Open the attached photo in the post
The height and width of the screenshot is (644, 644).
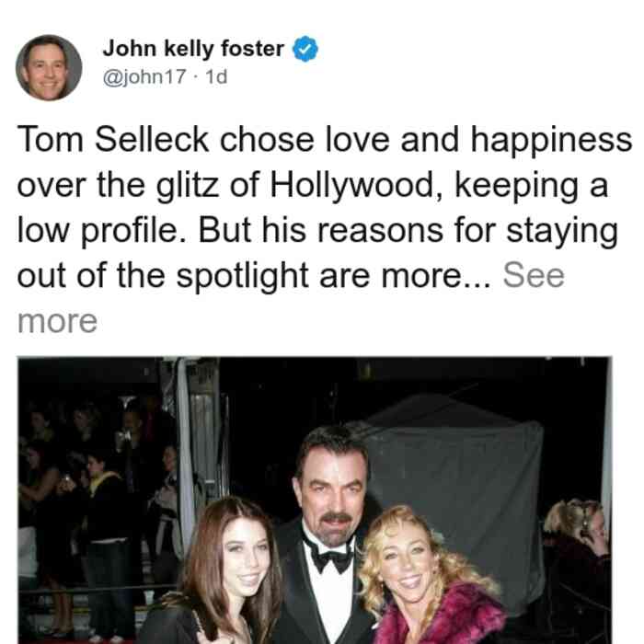click(x=315, y=500)
